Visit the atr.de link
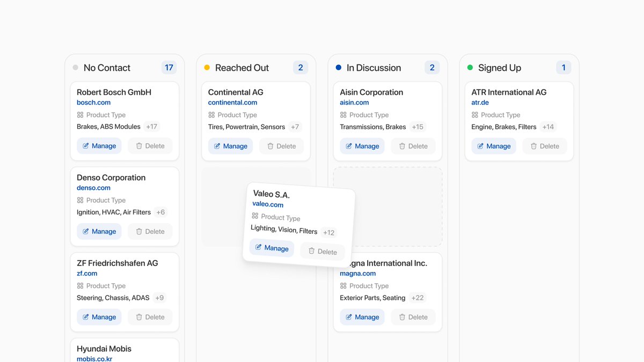644x362 pixels. (x=480, y=102)
